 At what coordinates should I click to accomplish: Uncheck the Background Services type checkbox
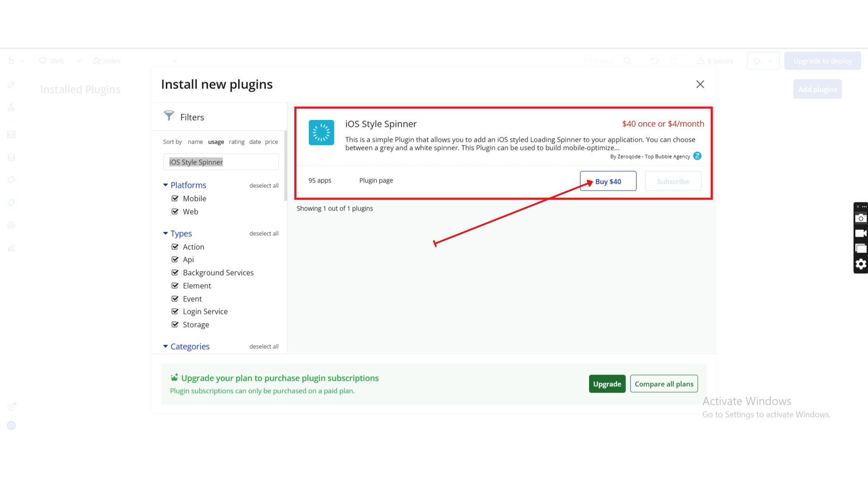pyautogui.click(x=175, y=272)
